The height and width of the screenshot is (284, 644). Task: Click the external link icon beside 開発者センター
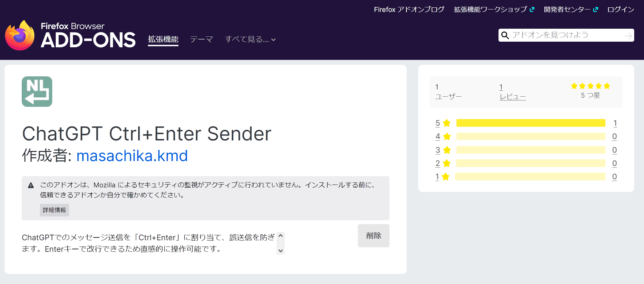(595, 10)
